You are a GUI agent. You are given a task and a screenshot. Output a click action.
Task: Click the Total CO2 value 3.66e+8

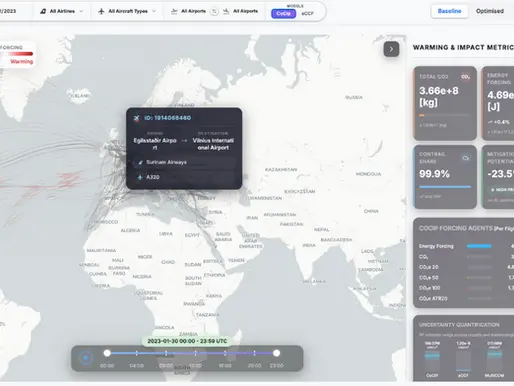tap(439, 91)
